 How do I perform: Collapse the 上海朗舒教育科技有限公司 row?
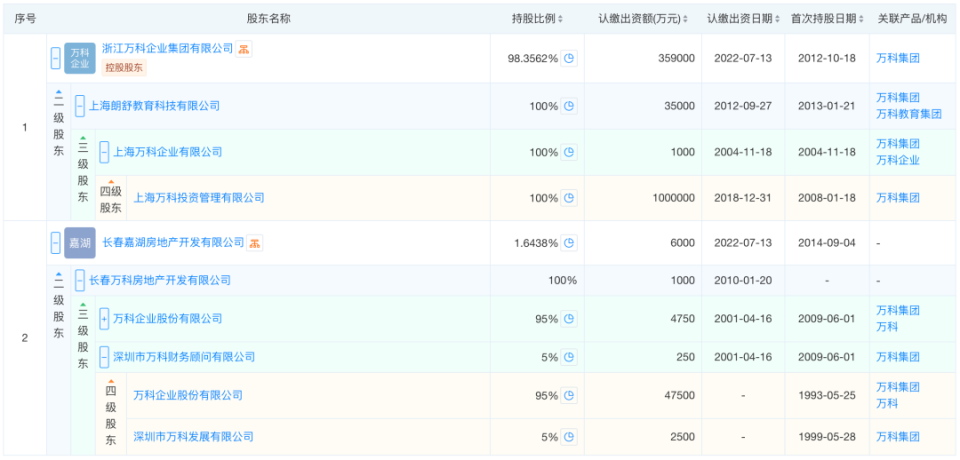[x=80, y=106]
